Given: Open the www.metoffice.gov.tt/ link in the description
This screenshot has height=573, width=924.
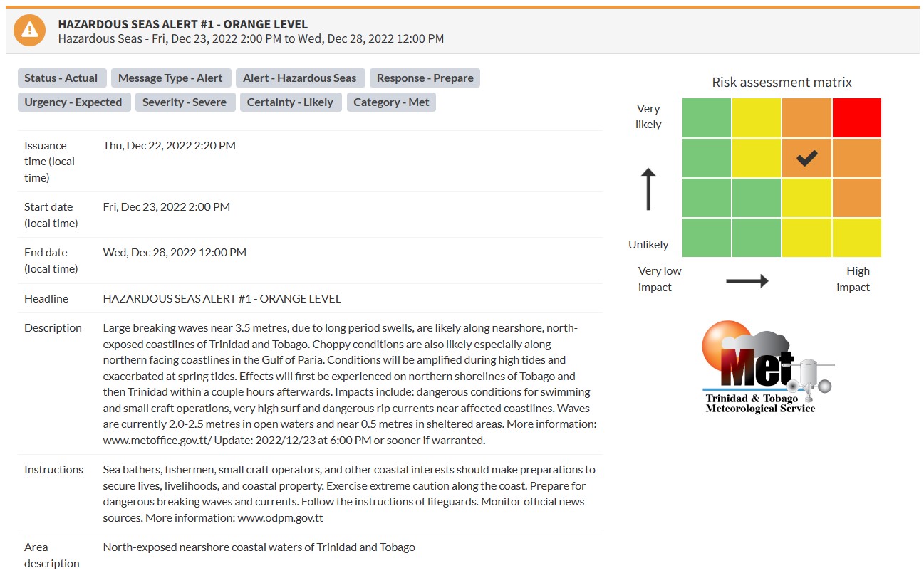Looking at the screenshot, I should 158,440.
